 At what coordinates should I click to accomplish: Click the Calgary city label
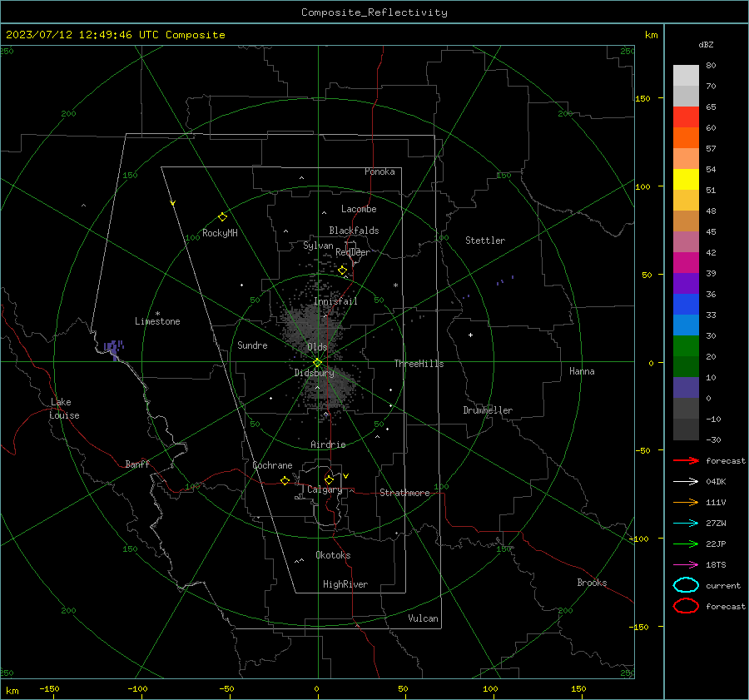(325, 489)
